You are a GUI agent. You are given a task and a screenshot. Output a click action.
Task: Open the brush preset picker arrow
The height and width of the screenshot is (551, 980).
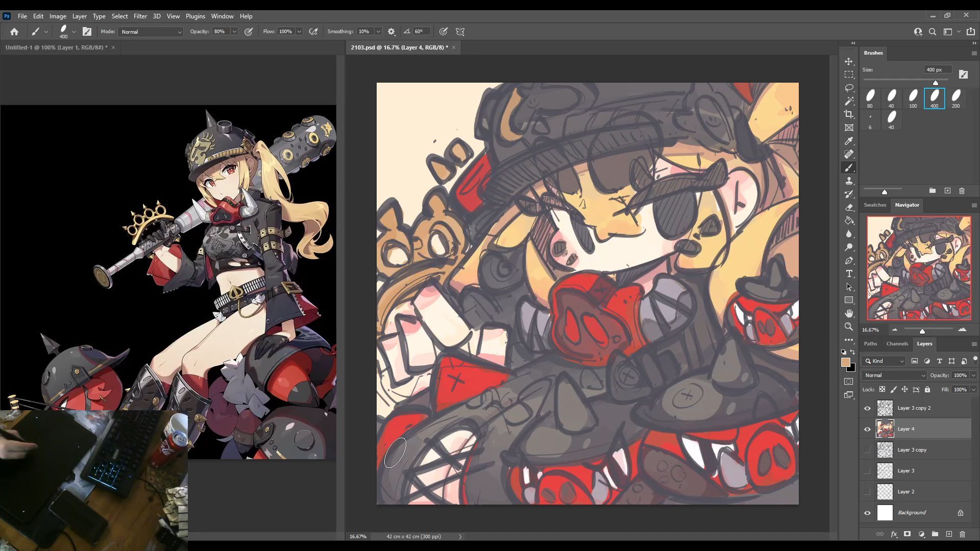74,32
